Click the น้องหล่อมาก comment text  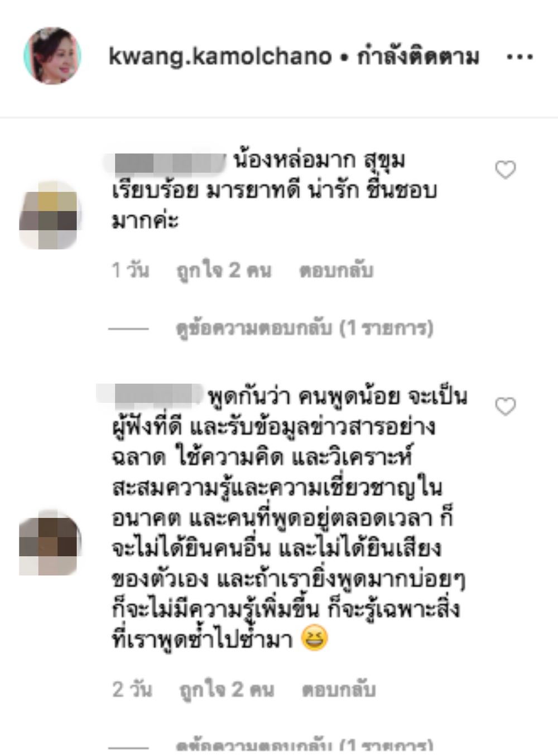275,190
